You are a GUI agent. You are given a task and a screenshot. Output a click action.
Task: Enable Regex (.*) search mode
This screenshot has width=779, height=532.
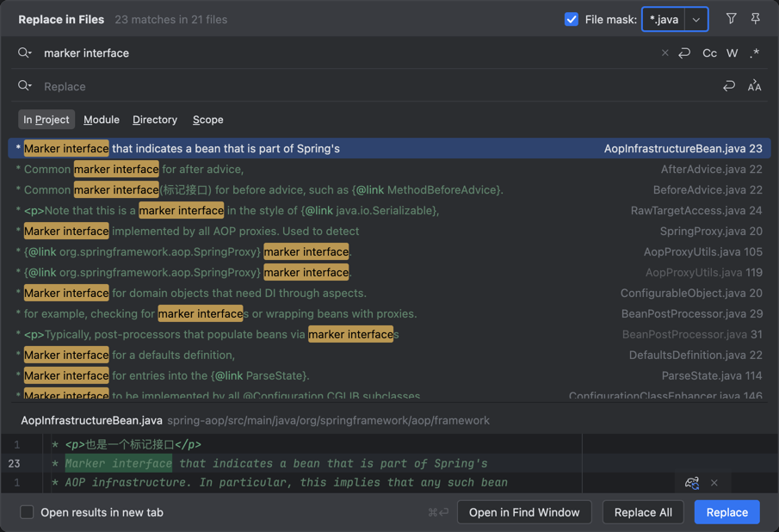[x=755, y=53]
